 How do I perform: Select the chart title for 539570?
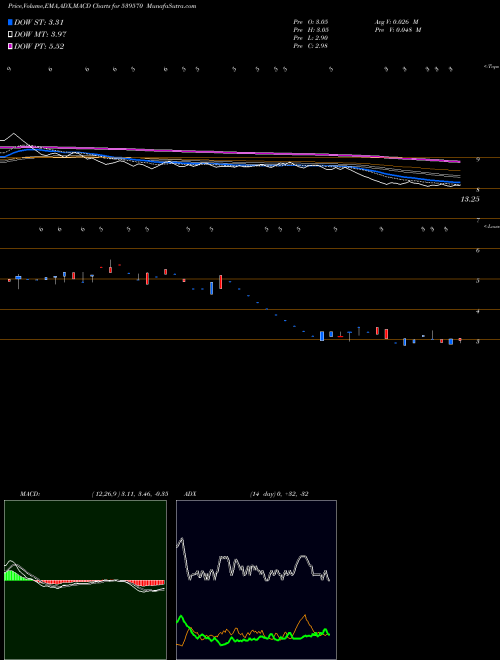point(102,6)
